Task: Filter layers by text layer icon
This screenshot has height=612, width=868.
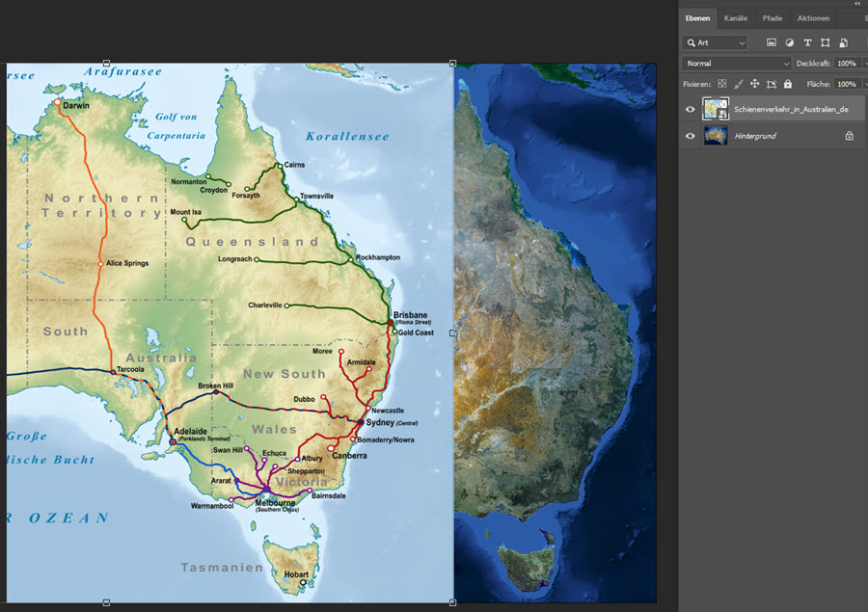Action: [807, 42]
